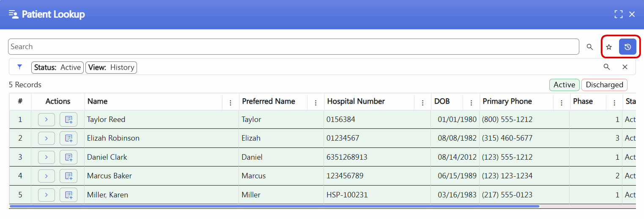
Task: Click the add-note icon for Marcus Baker
Action: (x=69, y=176)
